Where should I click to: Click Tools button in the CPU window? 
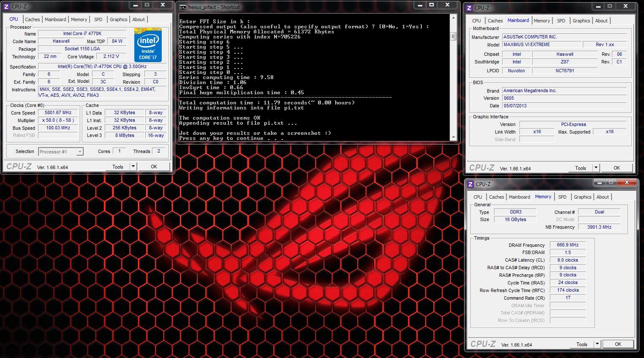pos(118,167)
